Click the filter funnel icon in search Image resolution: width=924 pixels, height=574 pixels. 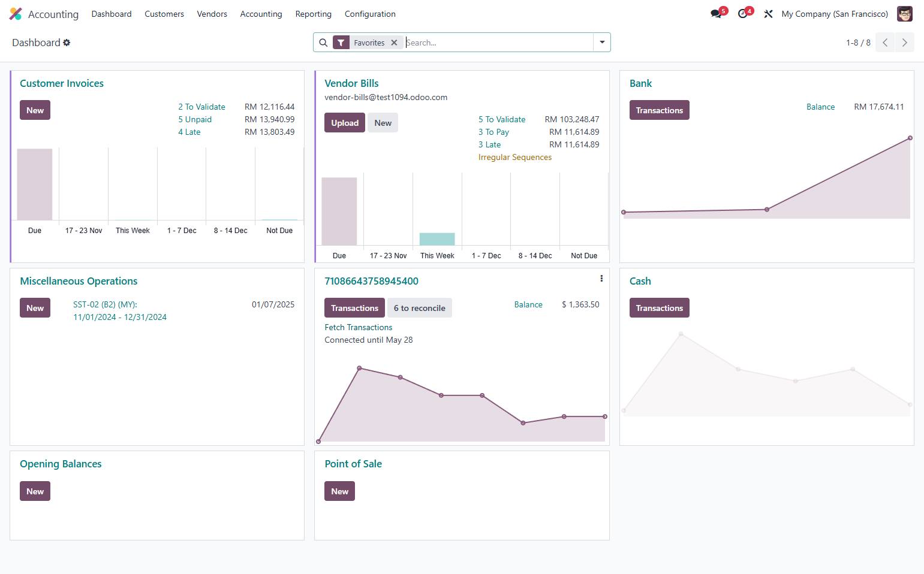click(341, 43)
